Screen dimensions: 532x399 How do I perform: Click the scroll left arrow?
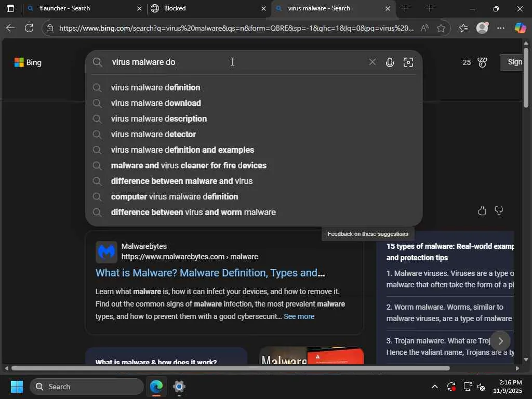click(x=6, y=368)
